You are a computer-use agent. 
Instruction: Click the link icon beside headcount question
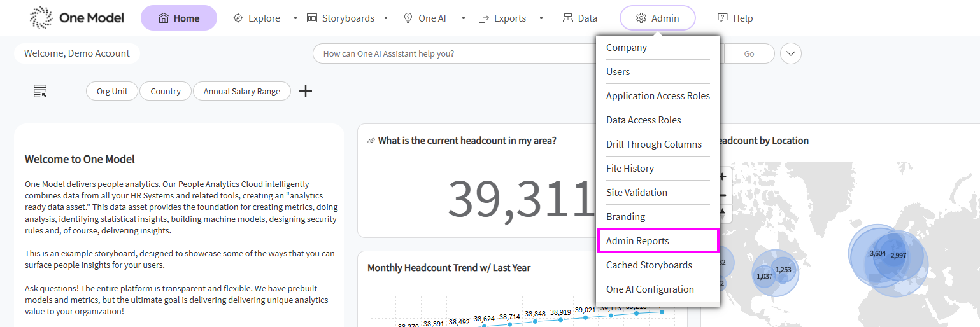point(371,141)
